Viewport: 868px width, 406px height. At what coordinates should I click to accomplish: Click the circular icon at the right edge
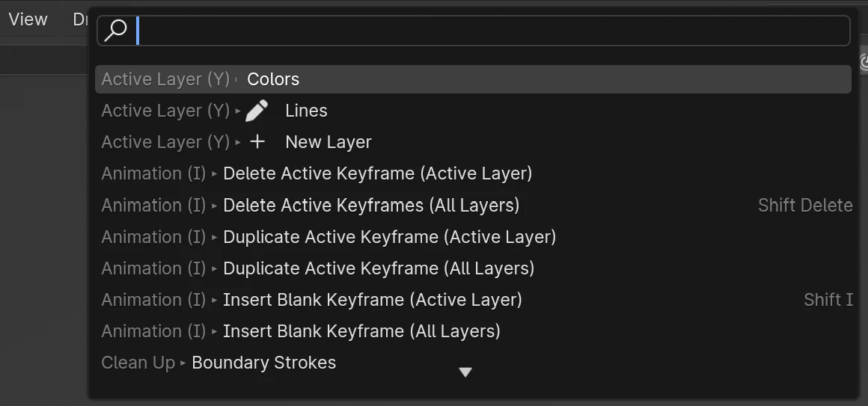point(864,63)
